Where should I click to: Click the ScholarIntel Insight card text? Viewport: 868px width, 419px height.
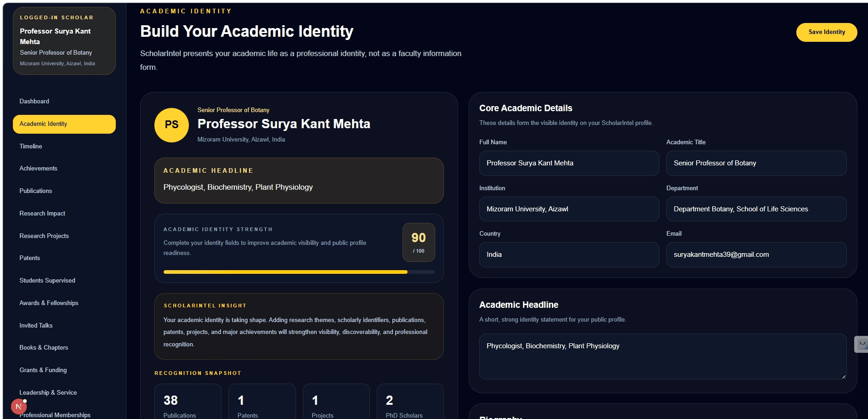click(295, 332)
